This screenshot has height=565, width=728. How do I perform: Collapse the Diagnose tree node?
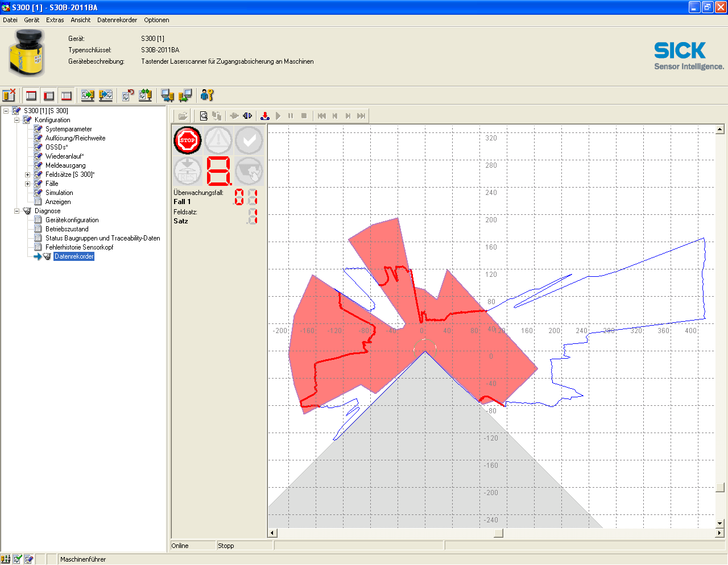coord(16,211)
